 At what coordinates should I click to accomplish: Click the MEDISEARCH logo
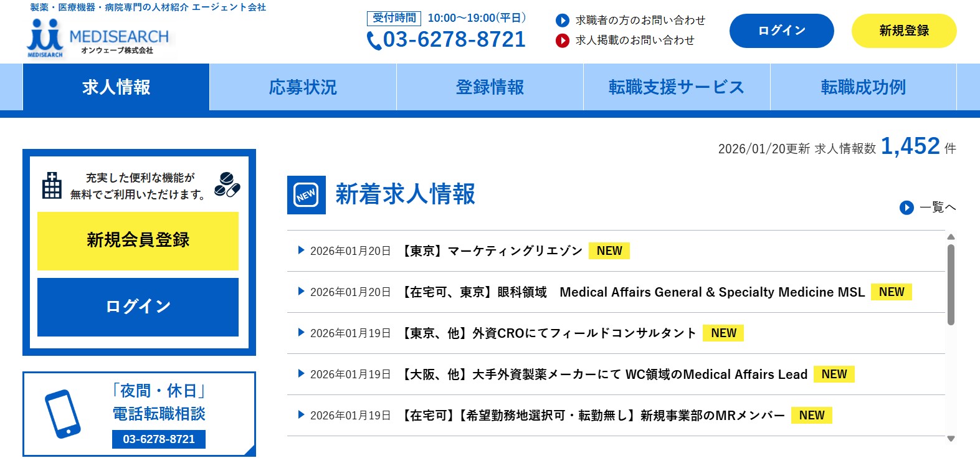98,39
